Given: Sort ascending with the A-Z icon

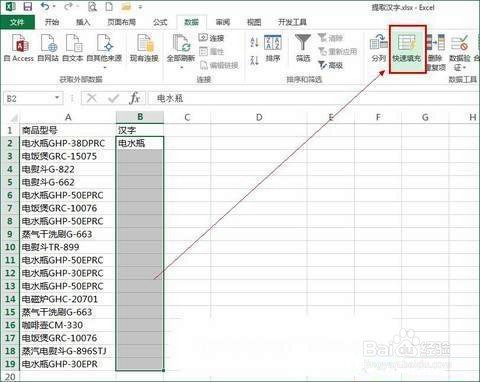Looking at the screenshot, I should point(254,42).
